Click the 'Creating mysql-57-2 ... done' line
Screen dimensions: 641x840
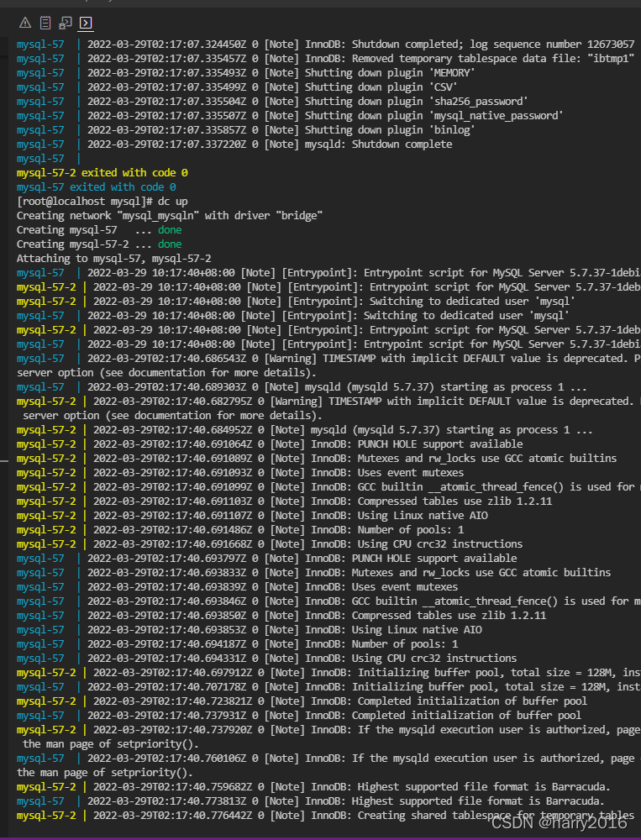(99, 244)
